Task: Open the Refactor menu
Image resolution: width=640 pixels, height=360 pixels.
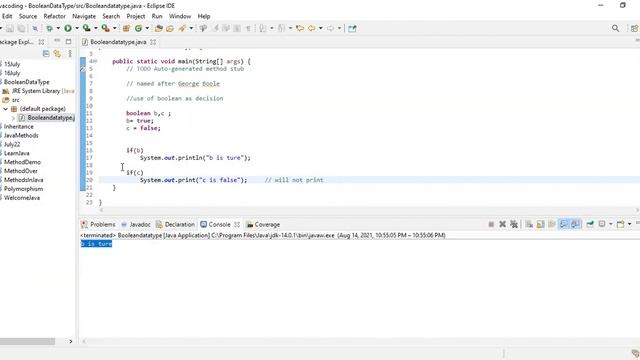Action: pos(54,16)
